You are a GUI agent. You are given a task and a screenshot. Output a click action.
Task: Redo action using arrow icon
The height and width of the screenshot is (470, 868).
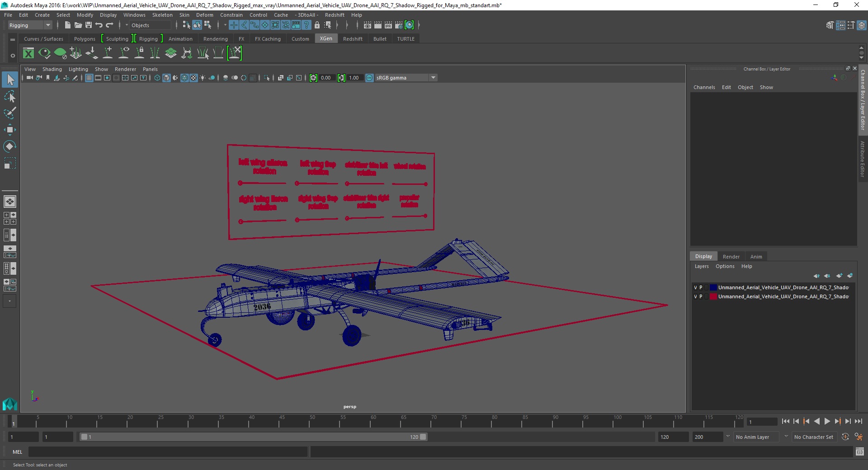(109, 25)
